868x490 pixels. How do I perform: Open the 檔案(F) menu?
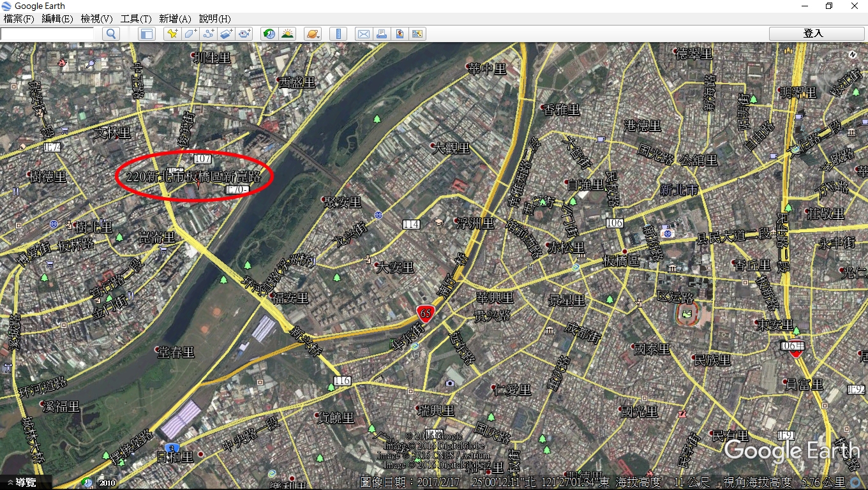19,19
